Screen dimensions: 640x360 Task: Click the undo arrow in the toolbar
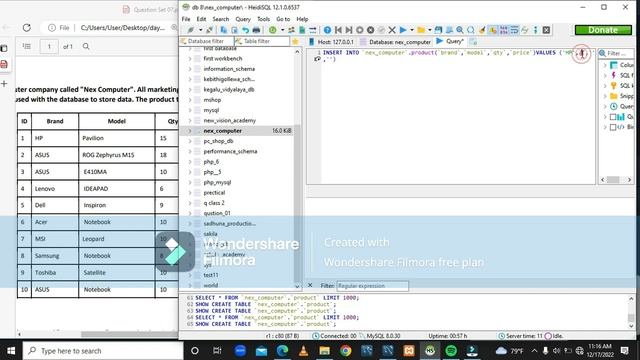coord(245,30)
